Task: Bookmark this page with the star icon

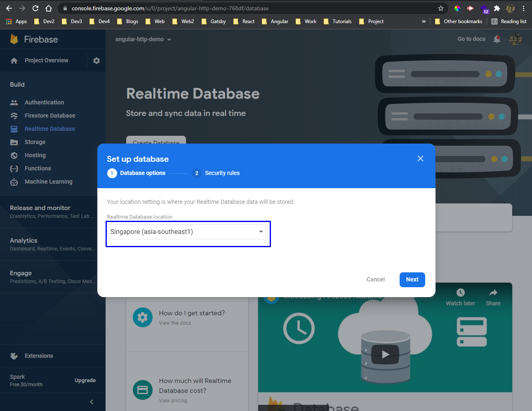Action: pos(441,8)
